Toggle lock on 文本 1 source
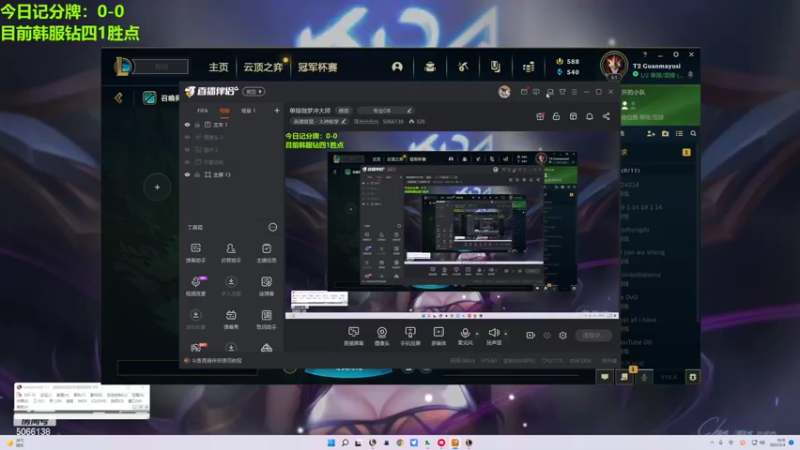 (x=197, y=124)
